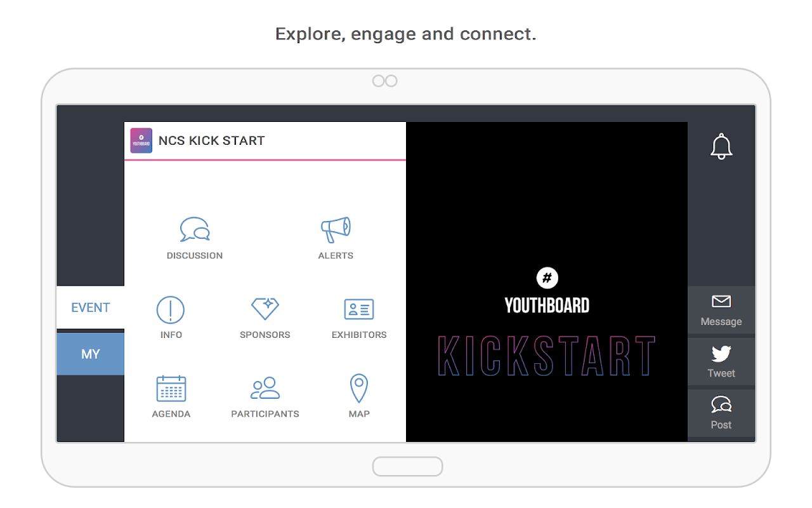Click the notification bell icon
Screen dimensions: 812x508
(x=721, y=147)
